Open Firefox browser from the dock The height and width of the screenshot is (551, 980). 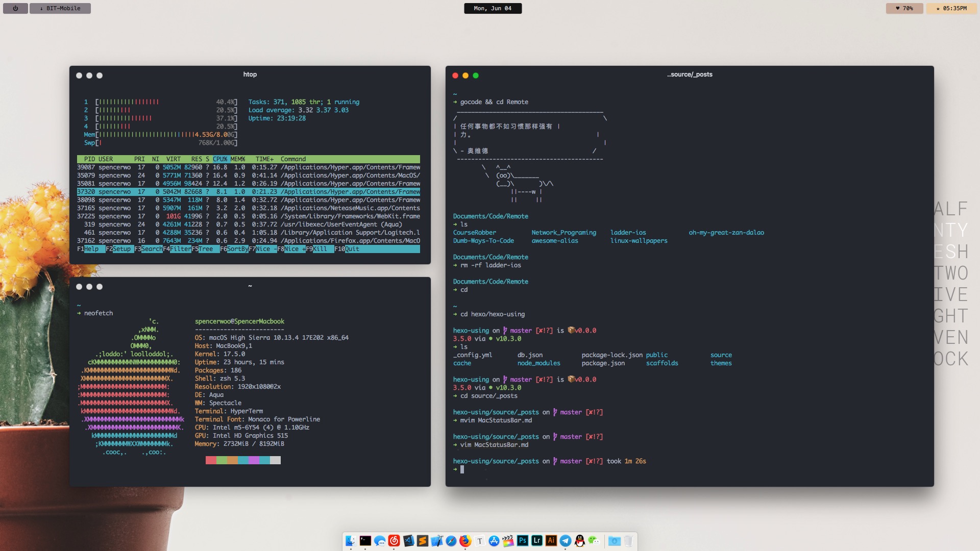(x=464, y=540)
